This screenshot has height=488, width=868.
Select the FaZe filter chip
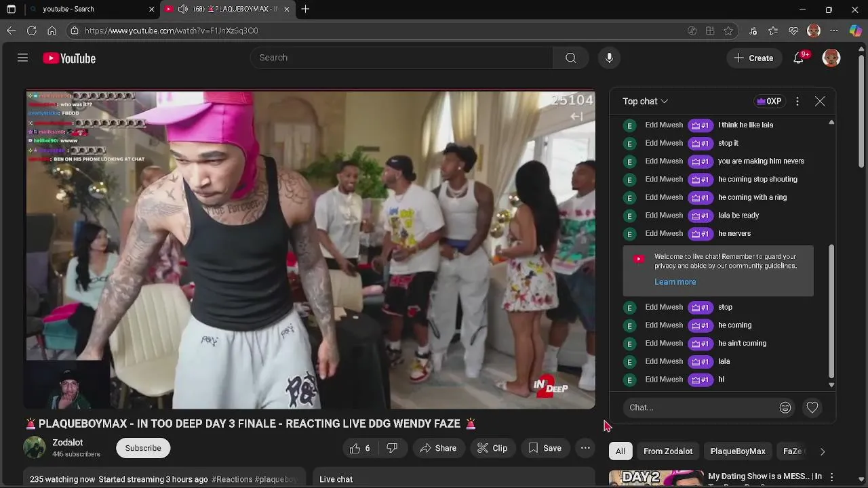click(x=792, y=451)
